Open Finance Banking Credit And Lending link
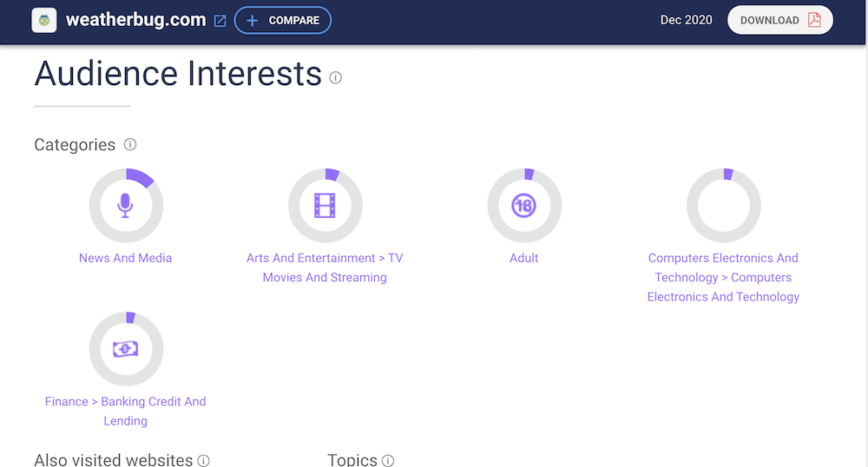This screenshot has width=868, height=467. pos(126,411)
